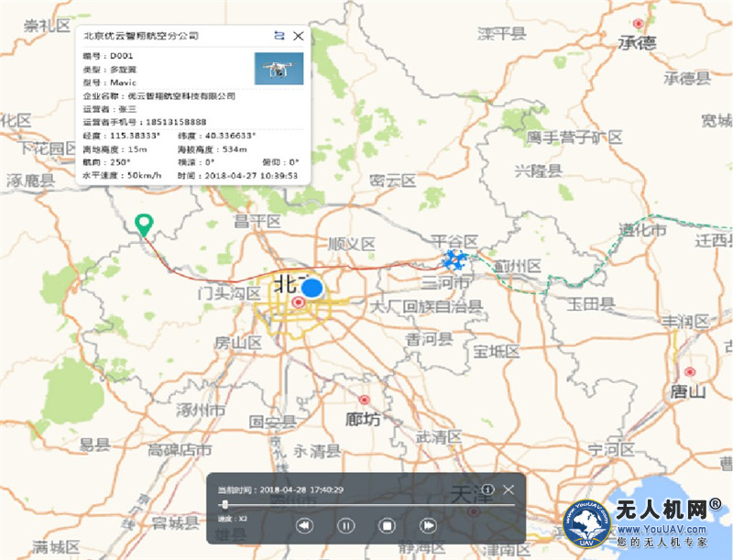Click the large blue dot over Beijing
Viewport: 733px width, 560px height.
tap(312, 288)
